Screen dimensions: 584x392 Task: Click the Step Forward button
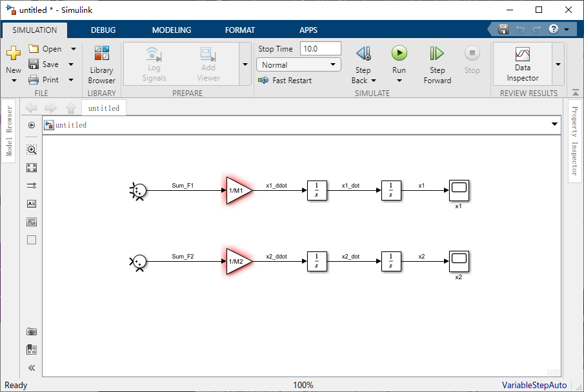[x=438, y=64]
